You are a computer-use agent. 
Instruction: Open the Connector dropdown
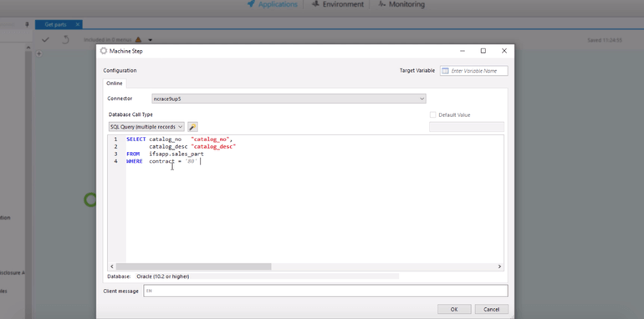pos(289,99)
